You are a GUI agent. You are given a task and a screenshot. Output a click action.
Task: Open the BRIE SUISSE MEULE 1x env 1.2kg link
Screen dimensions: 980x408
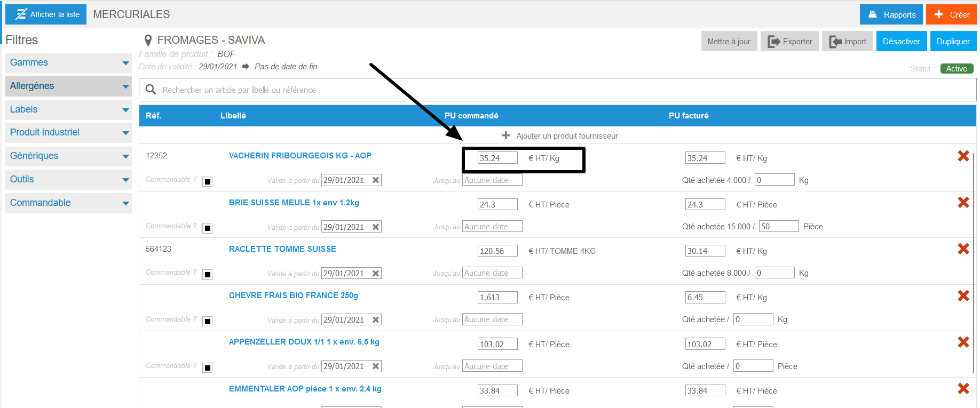point(294,203)
